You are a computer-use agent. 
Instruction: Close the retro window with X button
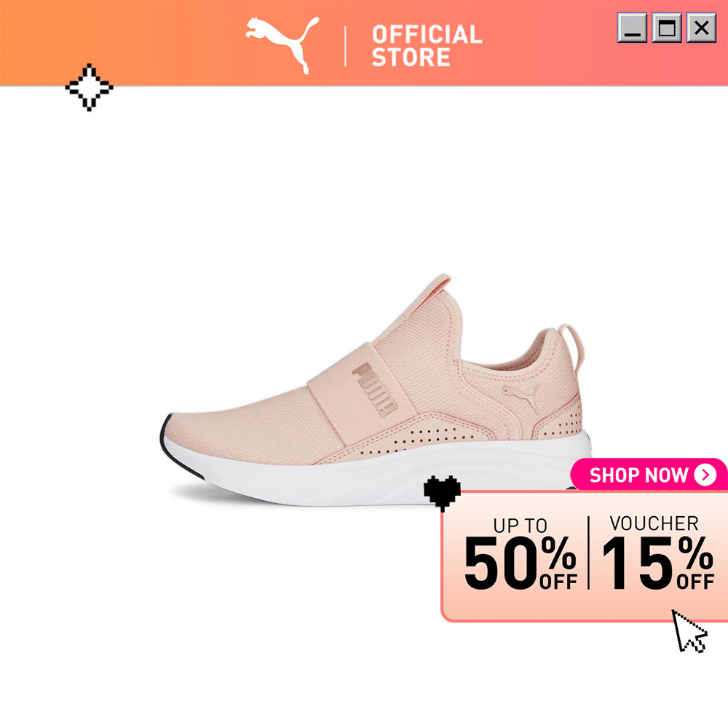click(x=701, y=28)
